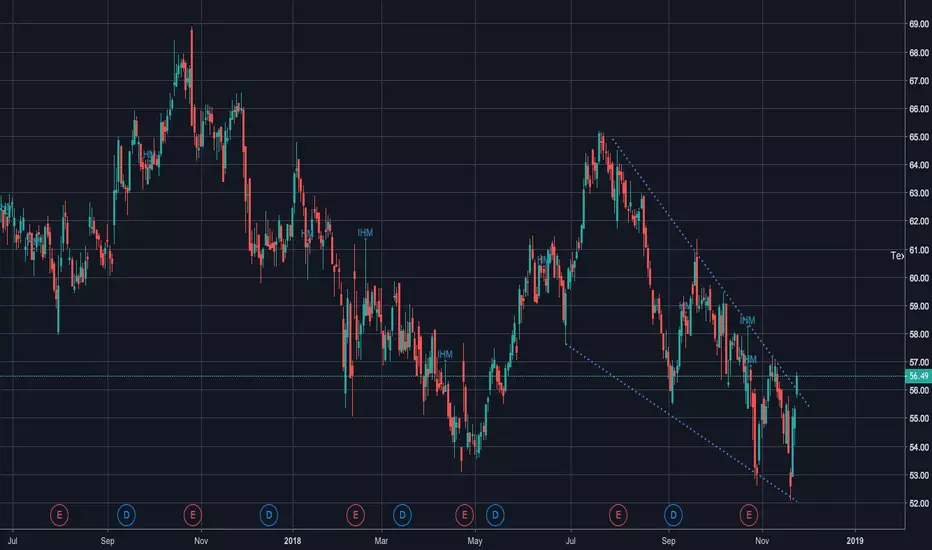The height and width of the screenshot is (550, 932).
Task: Click the Jul 2018 label on the time axis
Action: pyautogui.click(x=571, y=540)
